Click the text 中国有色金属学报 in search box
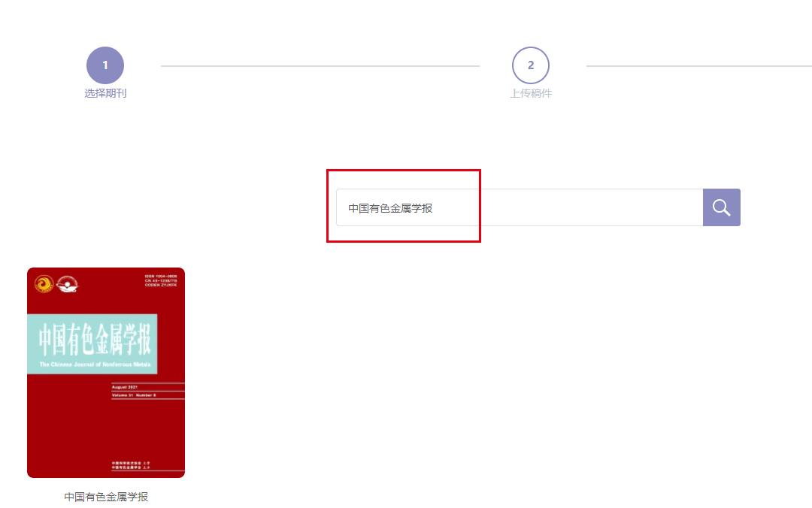The height and width of the screenshot is (508, 812). (390, 208)
